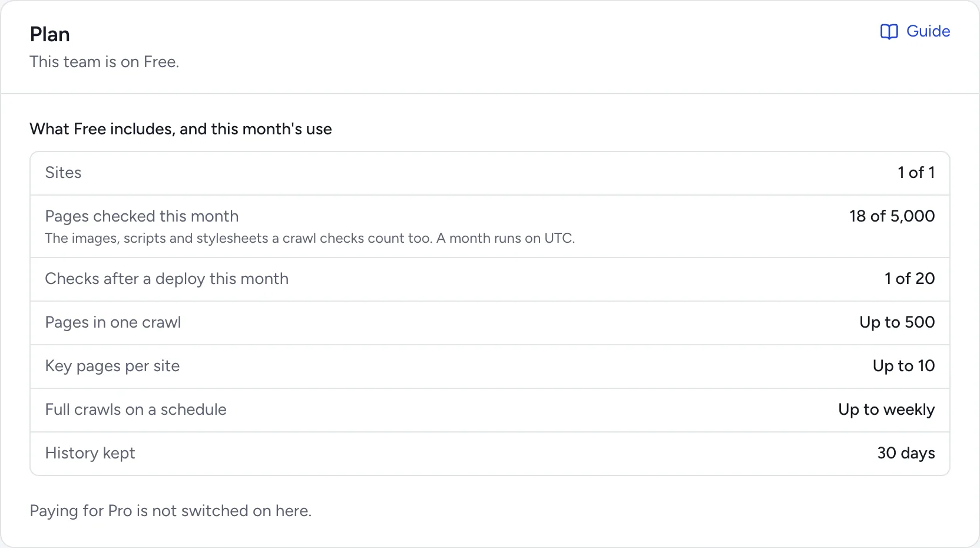Select the Sites row label
This screenshot has width=980, height=548.
click(x=63, y=173)
